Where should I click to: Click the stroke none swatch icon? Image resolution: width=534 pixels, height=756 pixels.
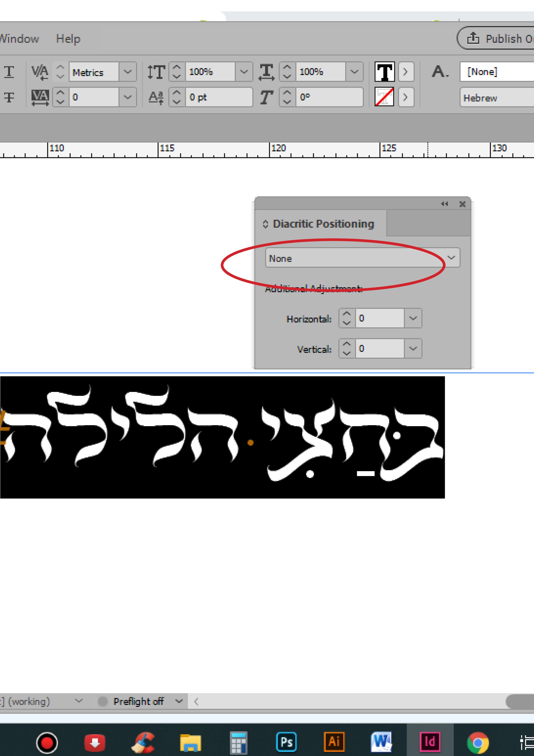coord(384,97)
